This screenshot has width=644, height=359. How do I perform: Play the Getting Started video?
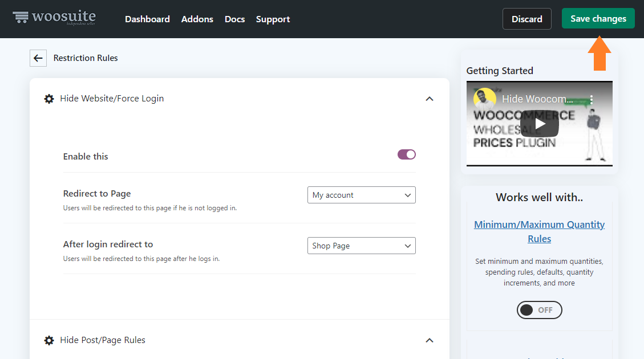[x=539, y=124]
